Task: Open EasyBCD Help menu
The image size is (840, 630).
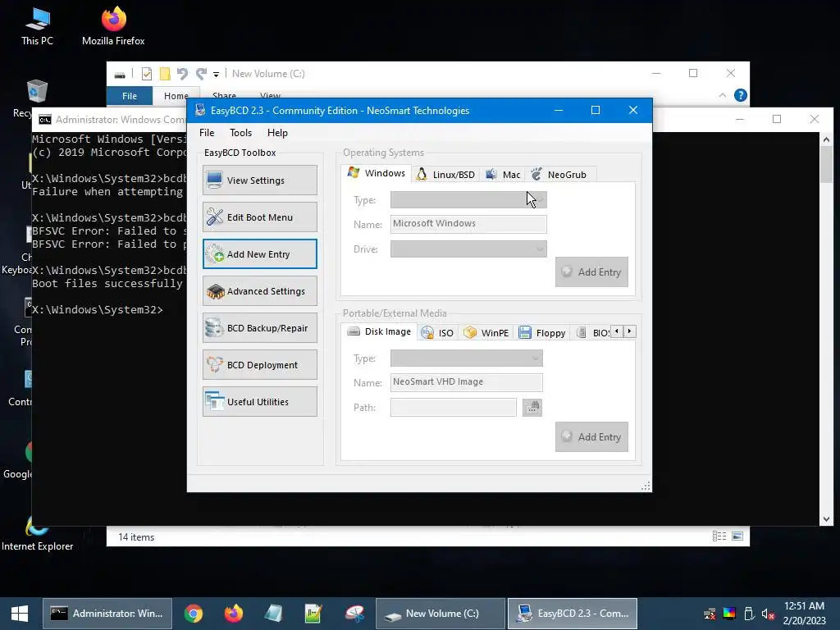Action: [277, 133]
